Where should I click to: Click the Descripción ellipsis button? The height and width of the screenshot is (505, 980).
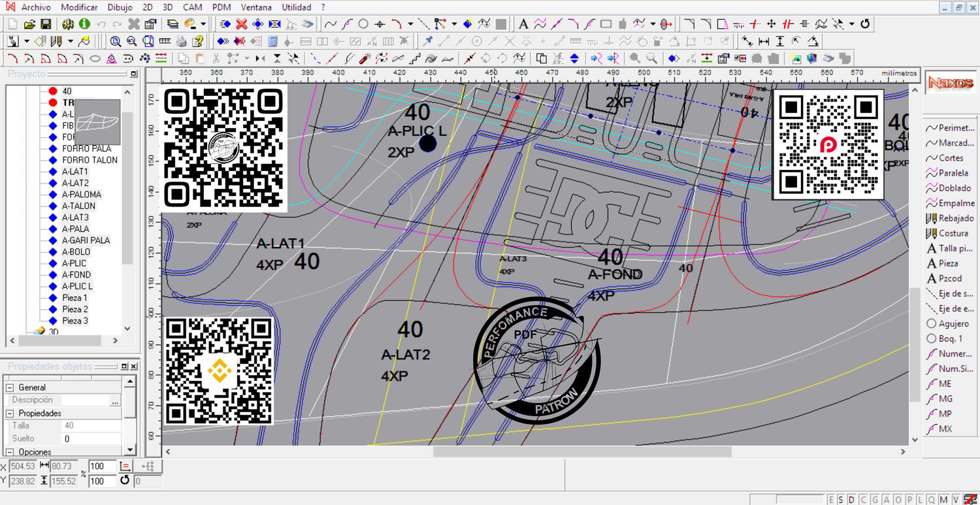pos(116,400)
